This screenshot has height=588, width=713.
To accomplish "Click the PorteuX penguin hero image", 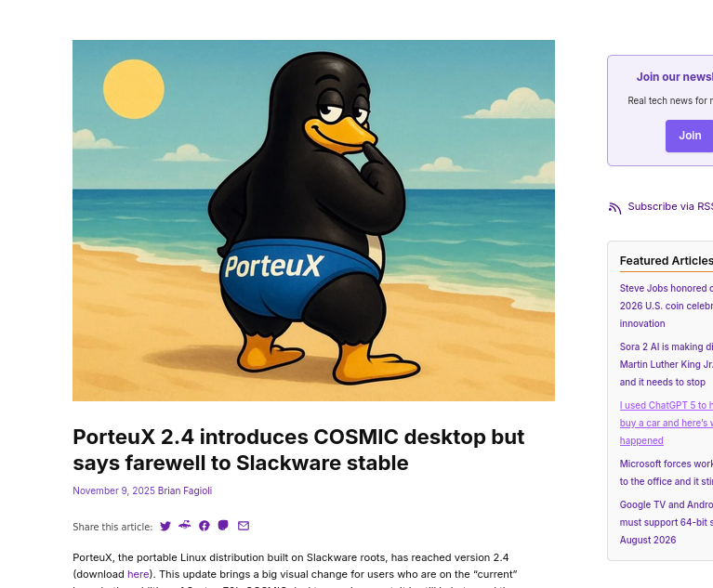I will click(x=313, y=220).
